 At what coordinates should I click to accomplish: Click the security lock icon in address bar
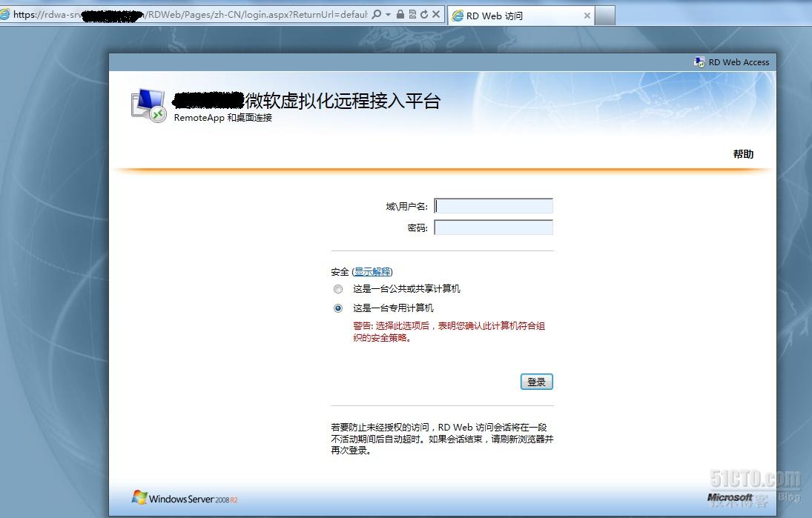pos(400,15)
